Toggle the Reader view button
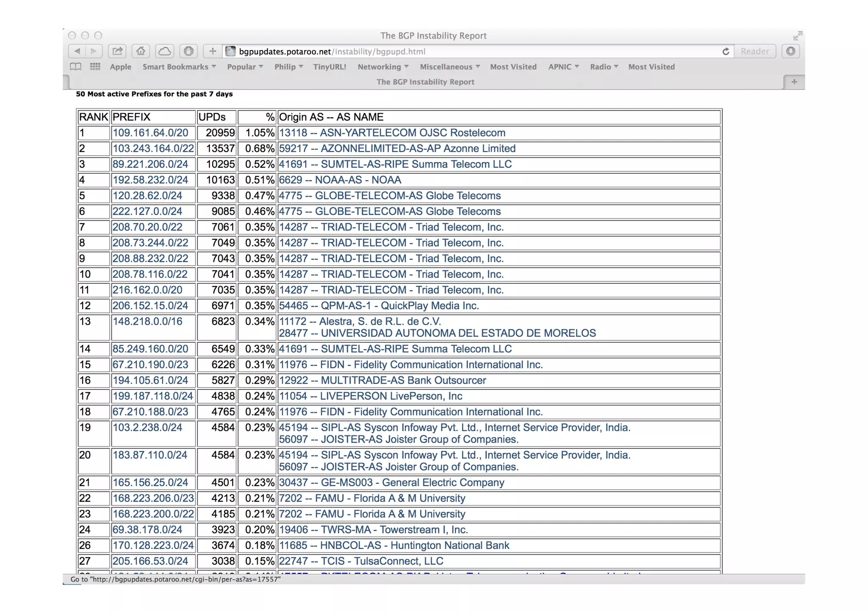This screenshot has height=613, width=868. (x=754, y=51)
